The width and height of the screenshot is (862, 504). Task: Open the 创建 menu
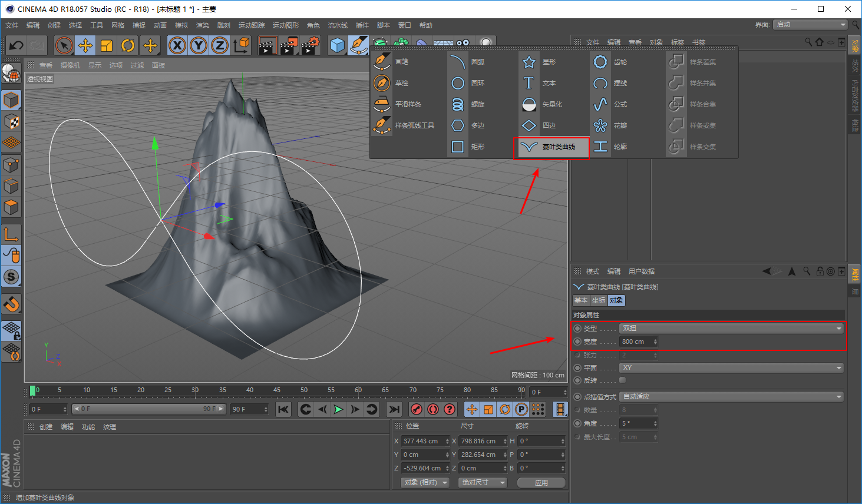[54, 25]
